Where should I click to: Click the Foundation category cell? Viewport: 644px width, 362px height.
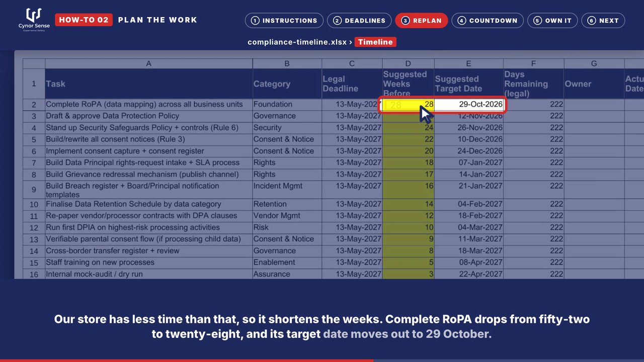pos(287,105)
